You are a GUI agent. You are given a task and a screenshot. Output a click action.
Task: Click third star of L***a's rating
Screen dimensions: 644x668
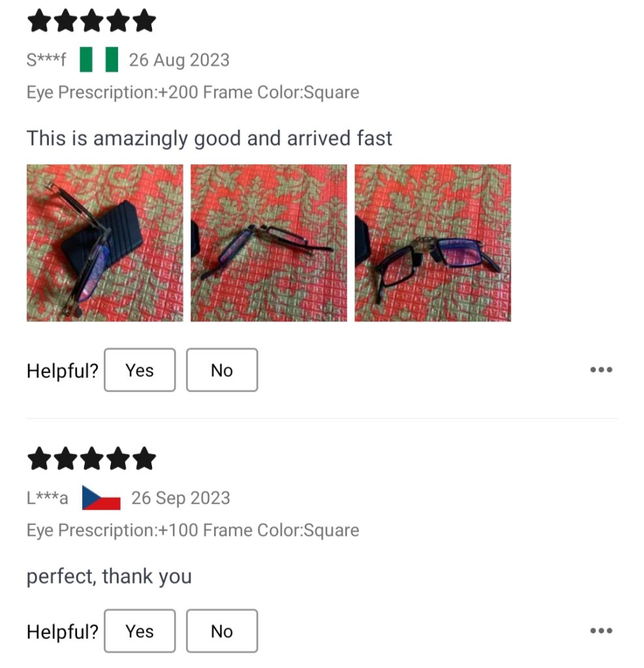(91, 459)
